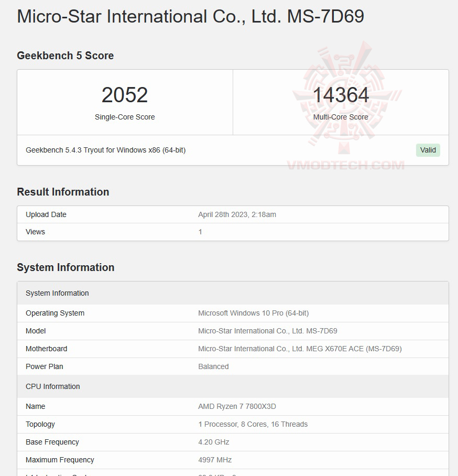458x476 pixels.
Task: Click the Valid badge
Action: 428,150
